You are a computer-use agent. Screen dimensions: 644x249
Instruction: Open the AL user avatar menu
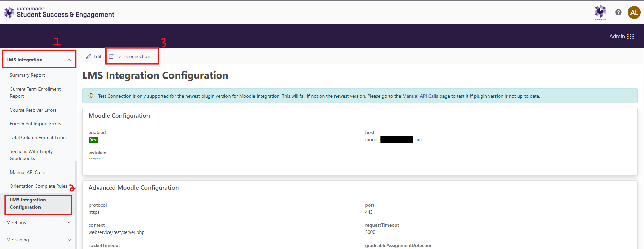(x=634, y=12)
